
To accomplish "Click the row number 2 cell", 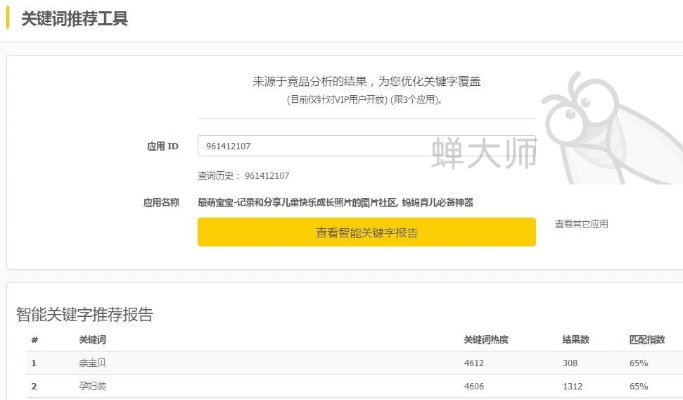I will coord(34,386).
